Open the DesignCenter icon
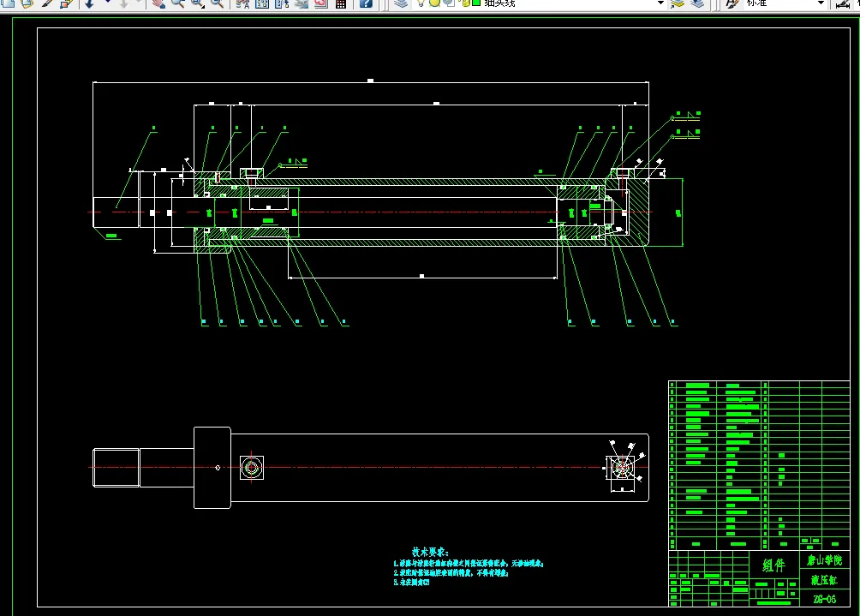 262,3
